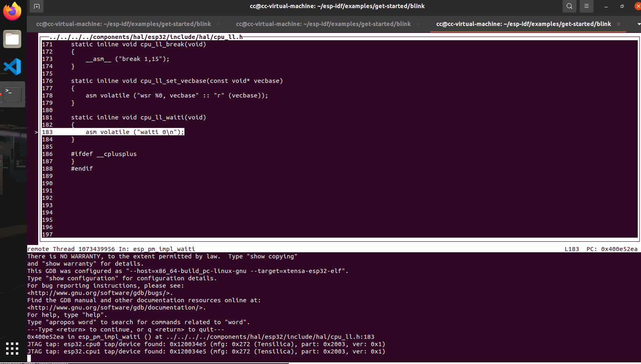Close the first terminal tab
This screenshot has height=364, width=641.
(x=219, y=24)
